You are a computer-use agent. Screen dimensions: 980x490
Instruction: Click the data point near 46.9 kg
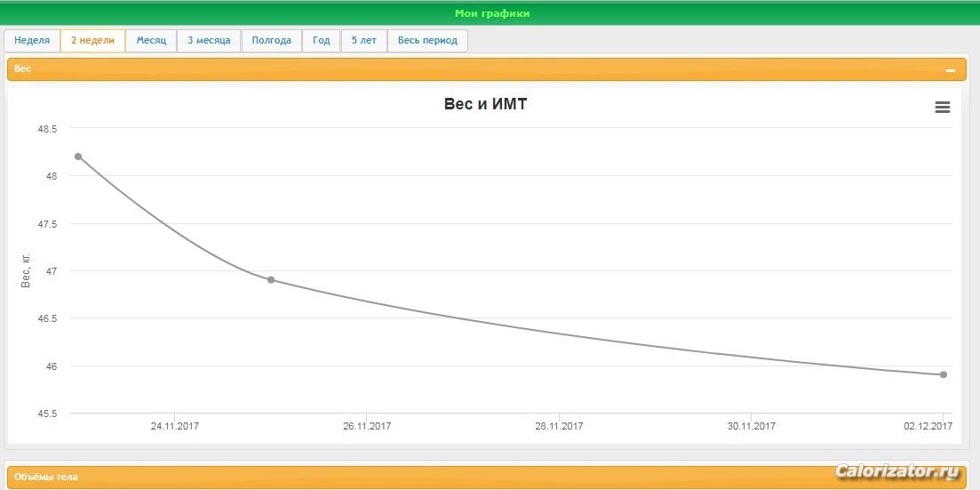click(271, 280)
